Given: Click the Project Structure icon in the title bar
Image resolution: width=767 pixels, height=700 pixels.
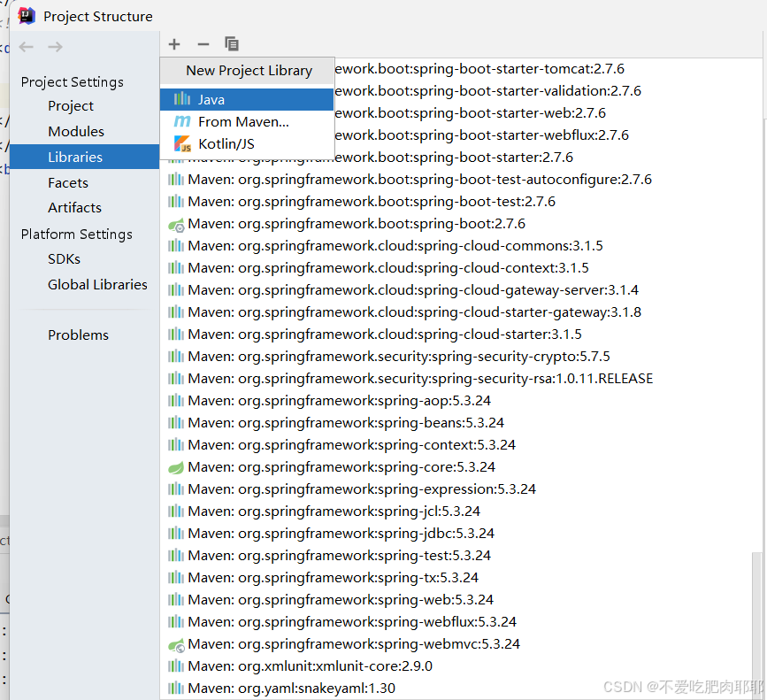Looking at the screenshot, I should pos(26,15).
